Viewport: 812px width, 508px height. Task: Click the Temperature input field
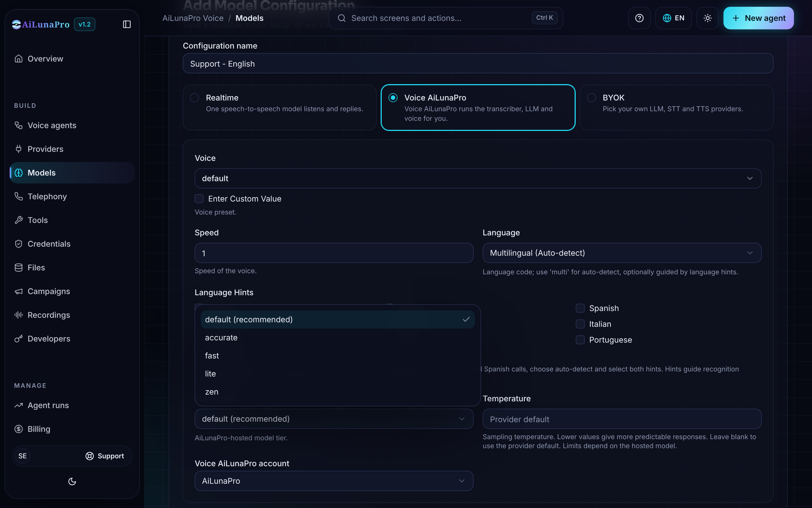(622, 419)
